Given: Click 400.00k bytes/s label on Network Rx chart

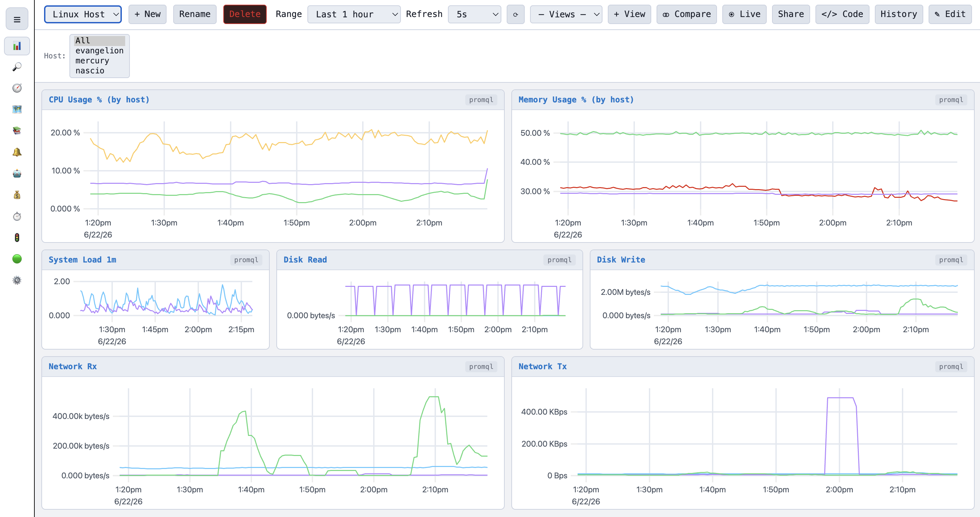Looking at the screenshot, I should [81, 416].
